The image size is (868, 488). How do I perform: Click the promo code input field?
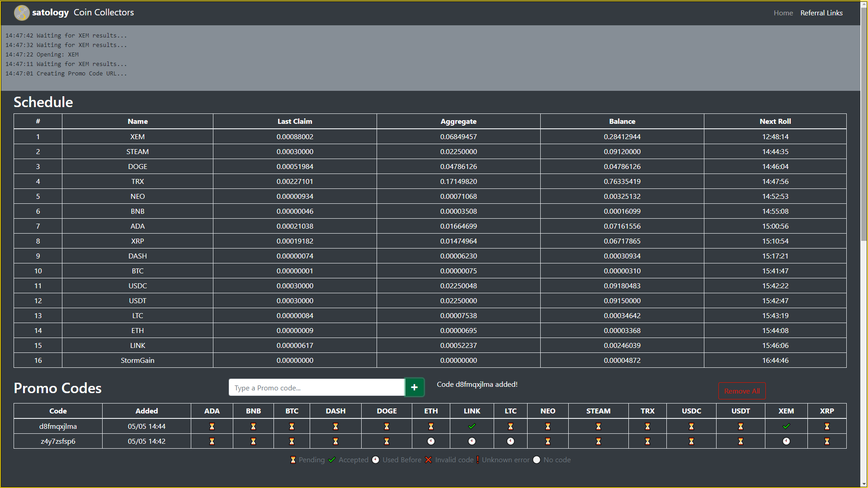click(317, 387)
